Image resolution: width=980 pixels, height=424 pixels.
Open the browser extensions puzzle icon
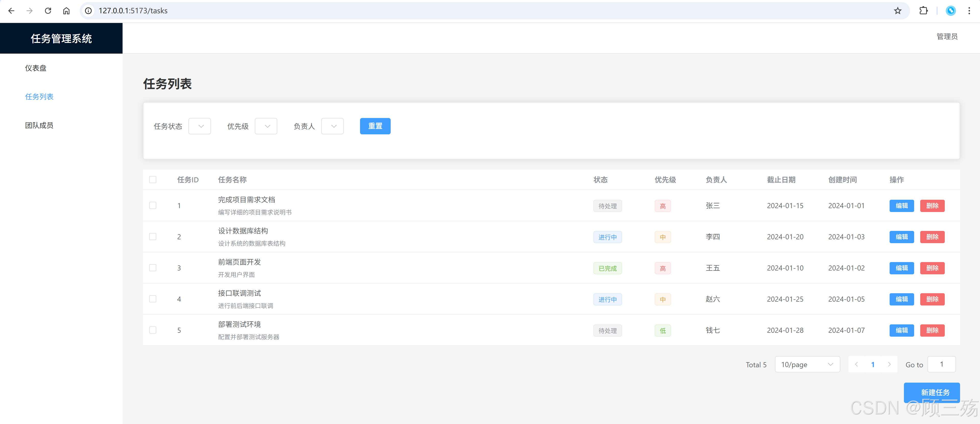pos(923,11)
